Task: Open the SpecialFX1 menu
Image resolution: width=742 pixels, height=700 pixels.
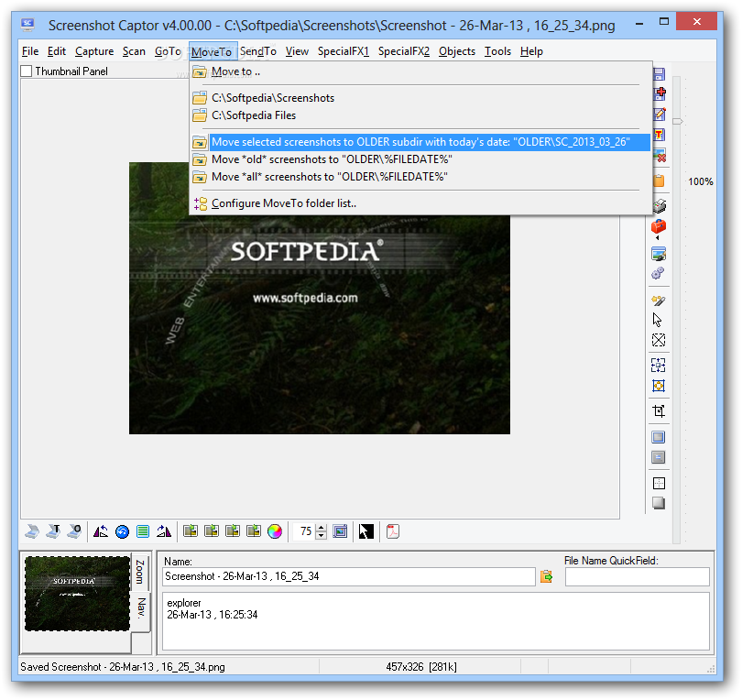Action: point(344,51)
